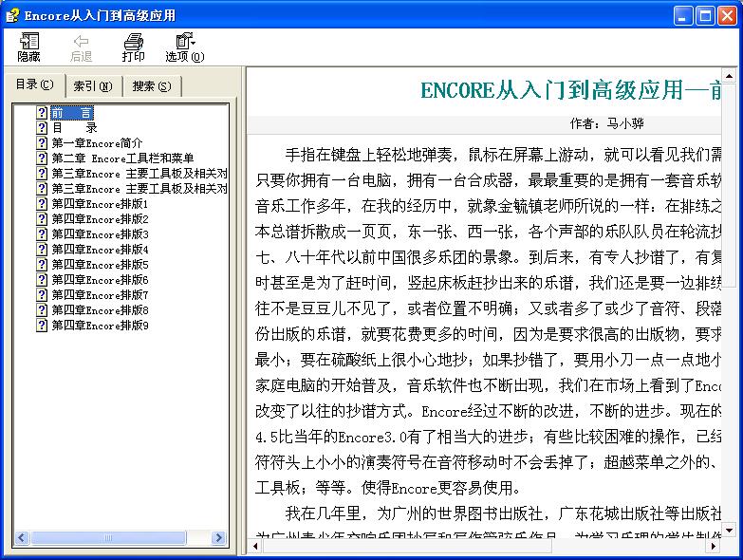Click the 后退 (Back) toolbar button

[81, 47]
